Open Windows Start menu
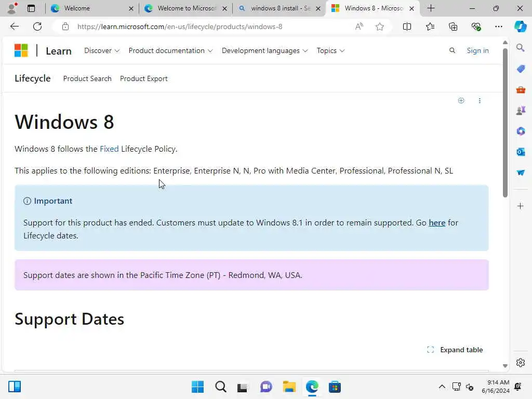Image resolution: width=532 pixels, height=399 pixels. point(197,387)
